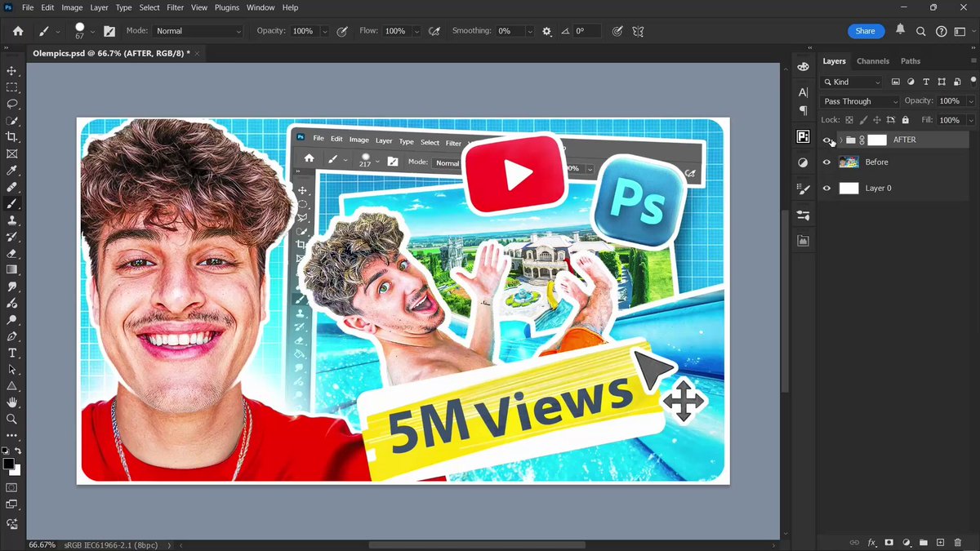Screen dimensions: 980x551
Task: Select the Zoom tool
Action: click(x=11, y=419)
